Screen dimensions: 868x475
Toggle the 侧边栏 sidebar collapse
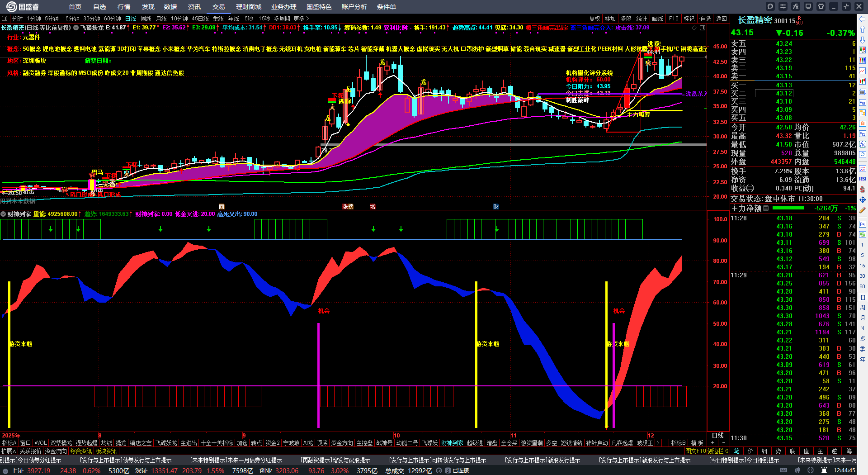click(717, 451)
